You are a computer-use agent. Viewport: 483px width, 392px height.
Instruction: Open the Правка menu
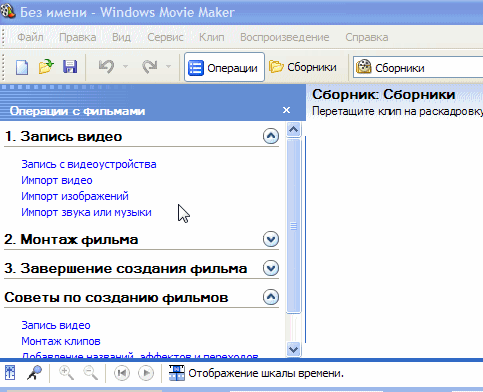77,37
